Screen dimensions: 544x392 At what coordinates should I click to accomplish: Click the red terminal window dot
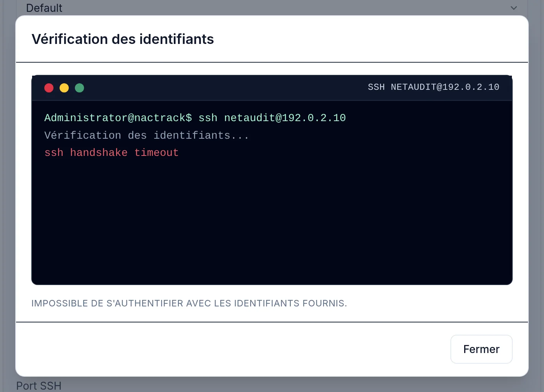click(x=49, y=88)
